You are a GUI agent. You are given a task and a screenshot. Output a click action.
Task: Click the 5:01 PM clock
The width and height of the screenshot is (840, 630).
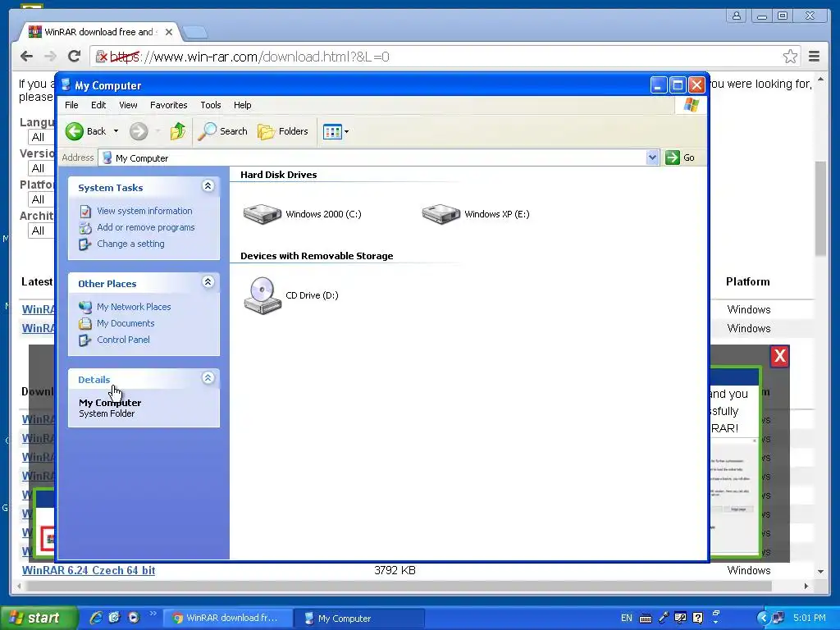[x=810, y=618]
